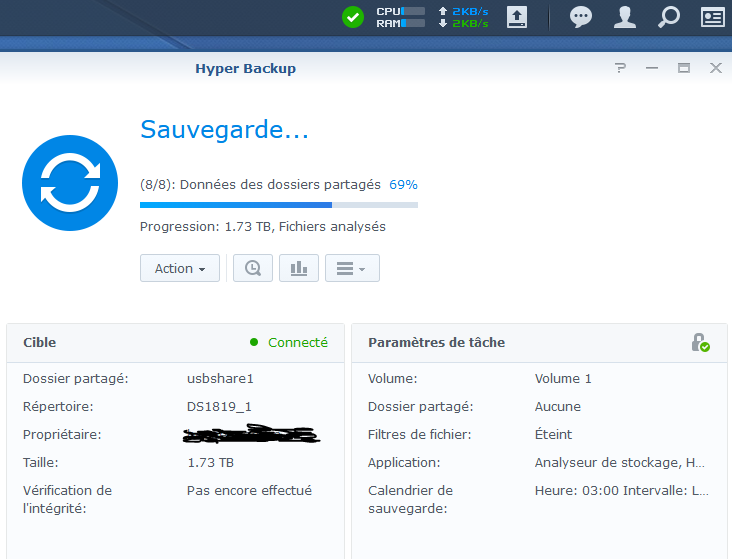Click the Progression: 1.73 TB text
Viewport: 732px width, 559px height.
coord(263,226)
